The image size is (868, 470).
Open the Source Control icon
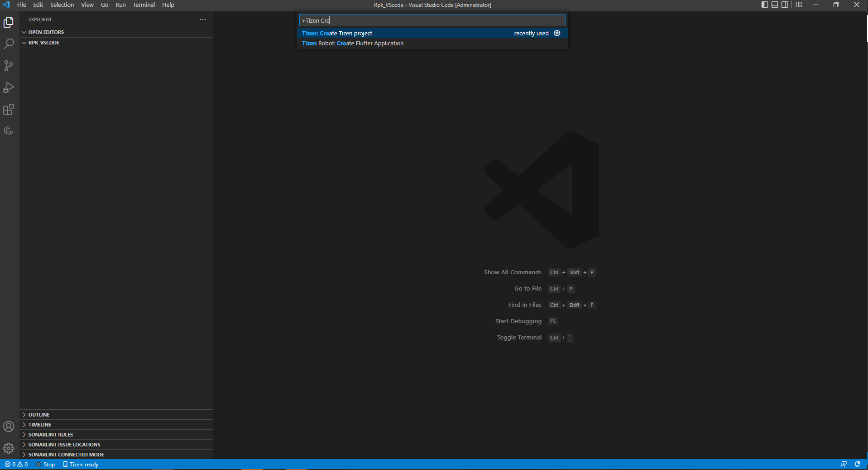(x=9, y=65)
